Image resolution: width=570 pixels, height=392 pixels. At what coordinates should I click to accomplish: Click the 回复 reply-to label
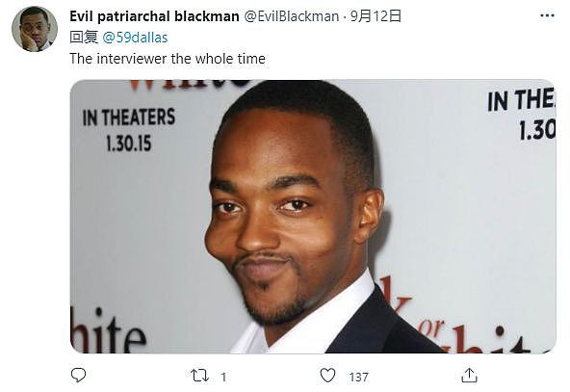84,38
